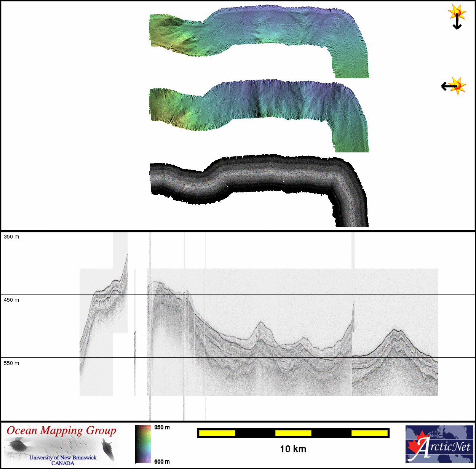
Task: Click the 350 m color legend label
Action: (x=162, y=427)
